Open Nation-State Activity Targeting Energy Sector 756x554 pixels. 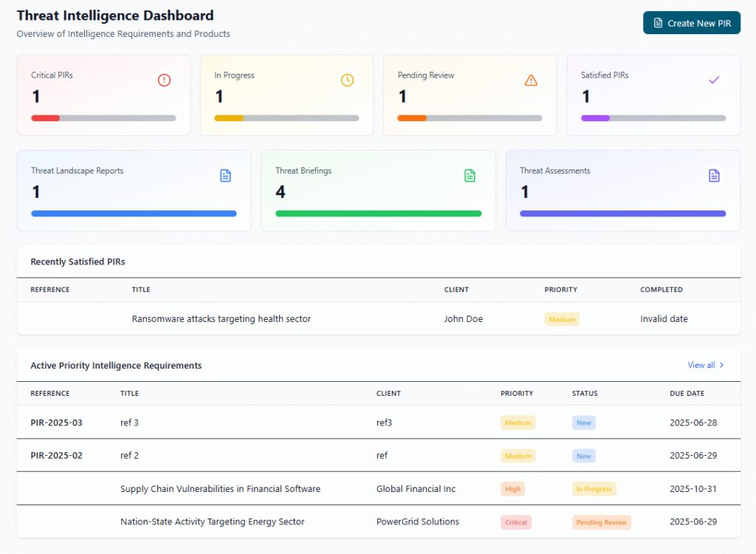(212, 521)
